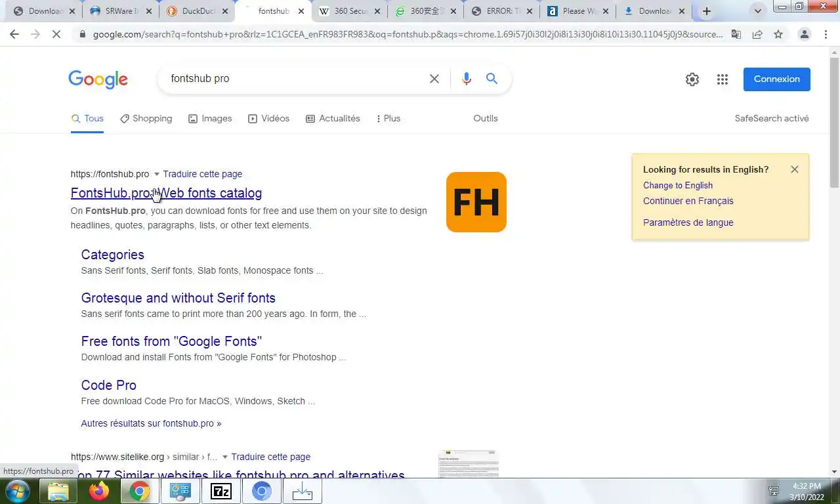This screenshot has height=504, width=840.
Task: Focus the fontshub pro search field
Action: click(295, 79)
